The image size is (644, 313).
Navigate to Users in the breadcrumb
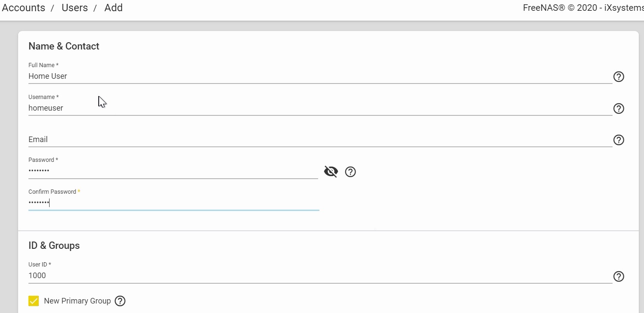(x=75, y=8)
